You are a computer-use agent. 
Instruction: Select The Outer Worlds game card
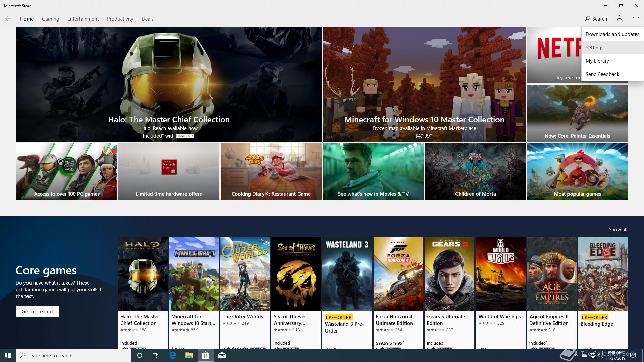click(x=245, y=293)
